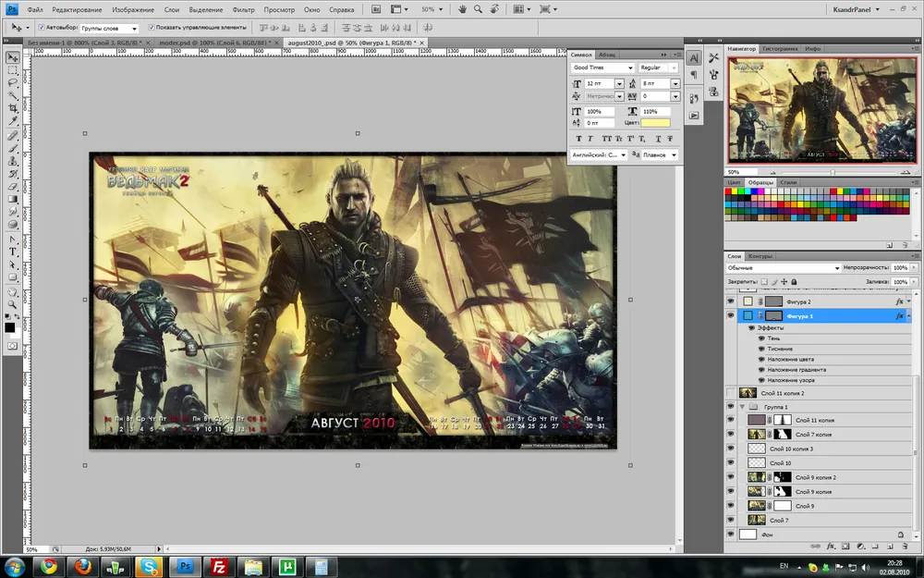
Task: Activate the Zoom magnifier tool
Action: (x=13, y=302)
